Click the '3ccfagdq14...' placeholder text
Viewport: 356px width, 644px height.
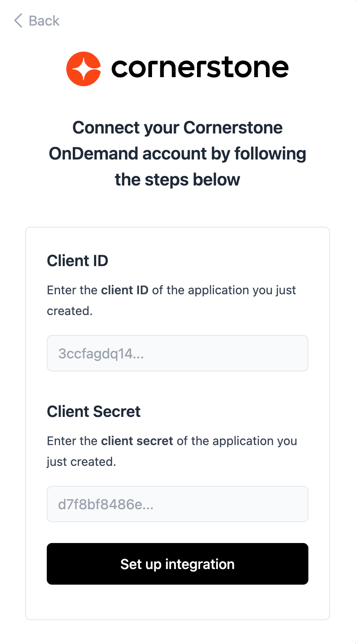point(101,354)
